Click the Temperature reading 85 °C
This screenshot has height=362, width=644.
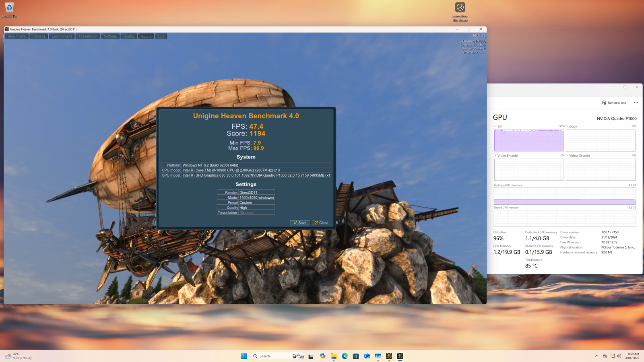pos(531,266)
